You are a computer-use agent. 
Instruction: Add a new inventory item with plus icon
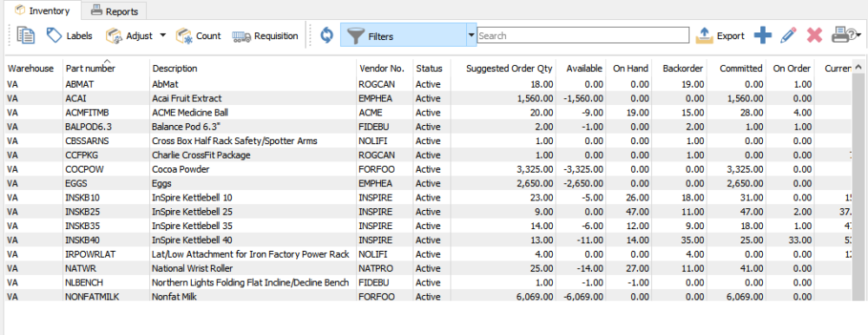[763, 36]
